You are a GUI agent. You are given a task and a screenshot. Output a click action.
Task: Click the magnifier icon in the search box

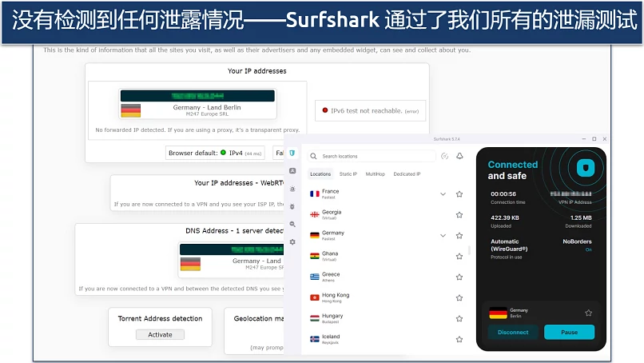pos(313,156)
